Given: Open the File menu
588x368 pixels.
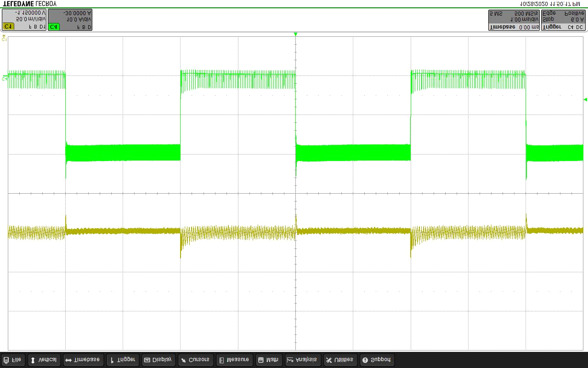Looking at the screenshot, I should (x=12, y=360).
